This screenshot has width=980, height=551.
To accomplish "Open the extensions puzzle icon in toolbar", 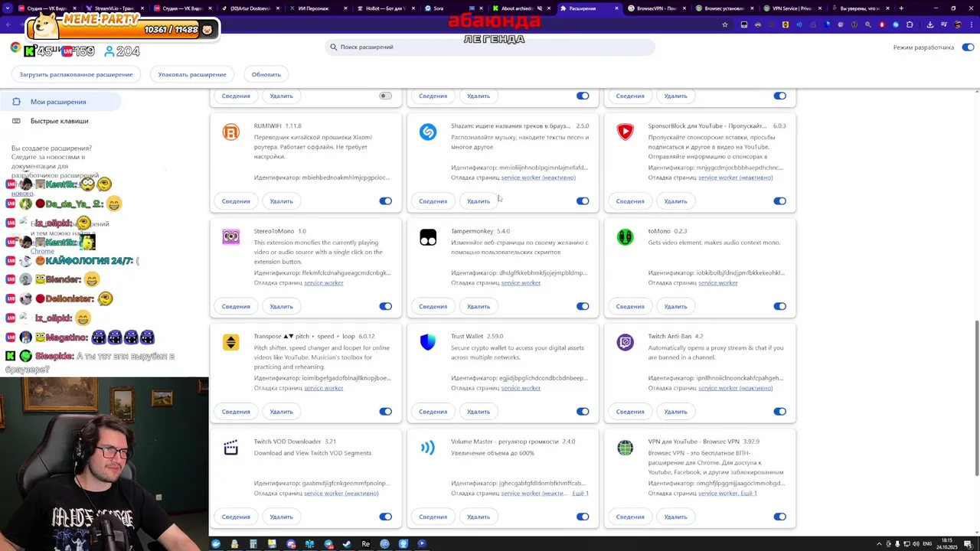I will [x=910, y=24].
